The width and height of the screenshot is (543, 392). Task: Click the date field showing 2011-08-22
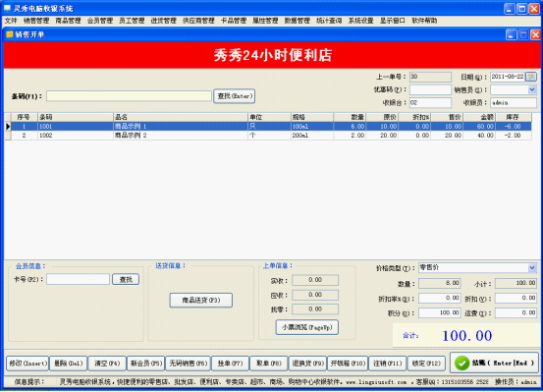pyautogui.click(x=508, y=77)
